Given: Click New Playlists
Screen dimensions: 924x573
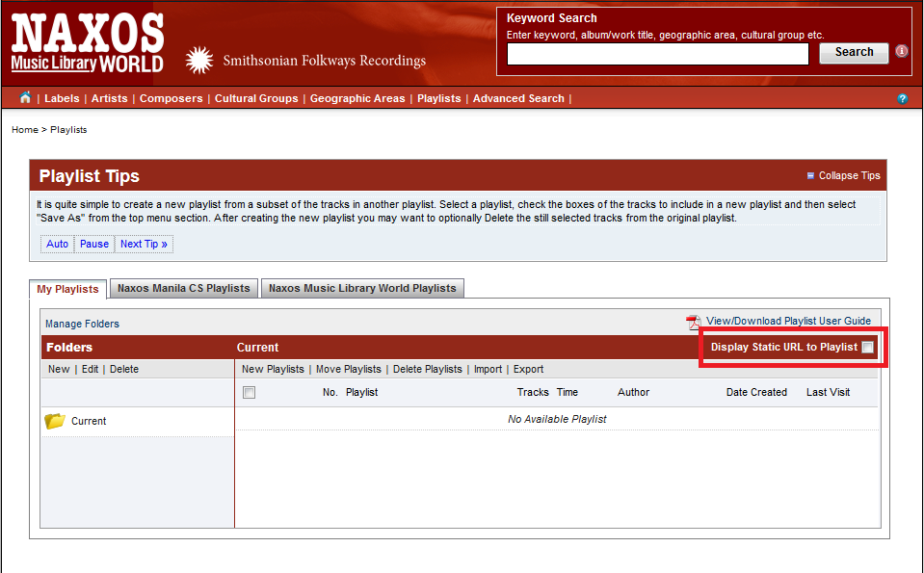Looking at the screenshot, I should pos(273,369).
